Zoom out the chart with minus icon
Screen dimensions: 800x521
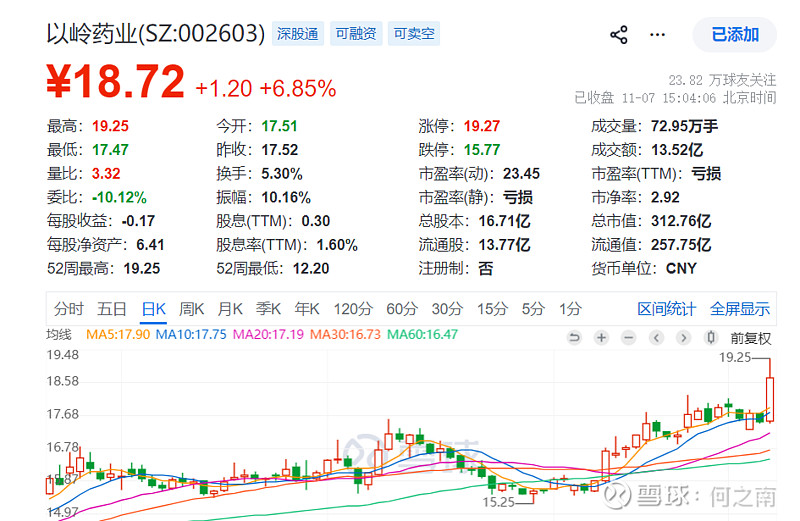click(x=629, y=337)
